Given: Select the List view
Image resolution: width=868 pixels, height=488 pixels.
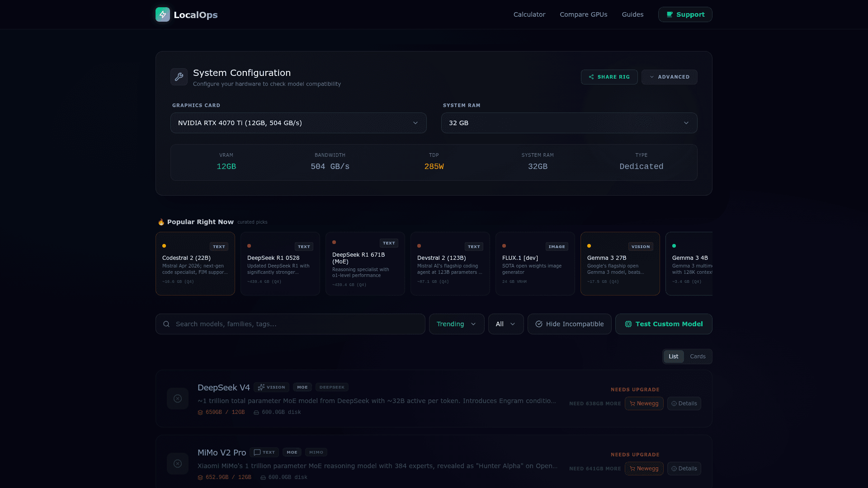Looking at the screenshot, I should [673, 357].
